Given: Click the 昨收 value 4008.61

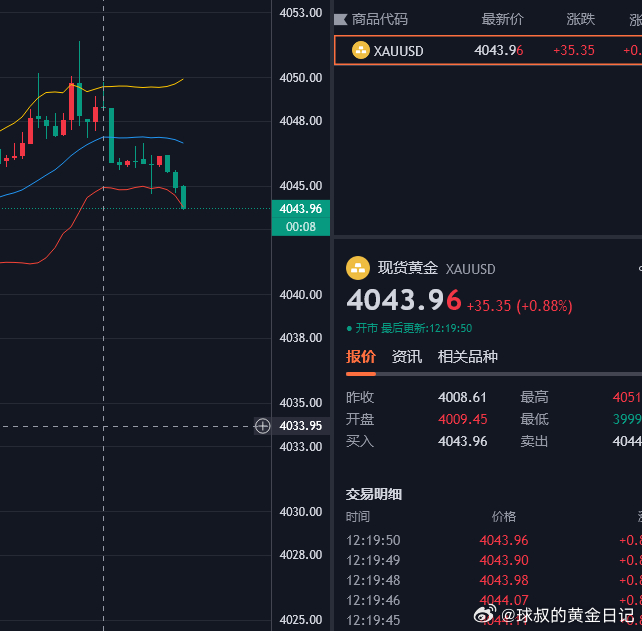Looking at the screenshot, I should 462,397.
